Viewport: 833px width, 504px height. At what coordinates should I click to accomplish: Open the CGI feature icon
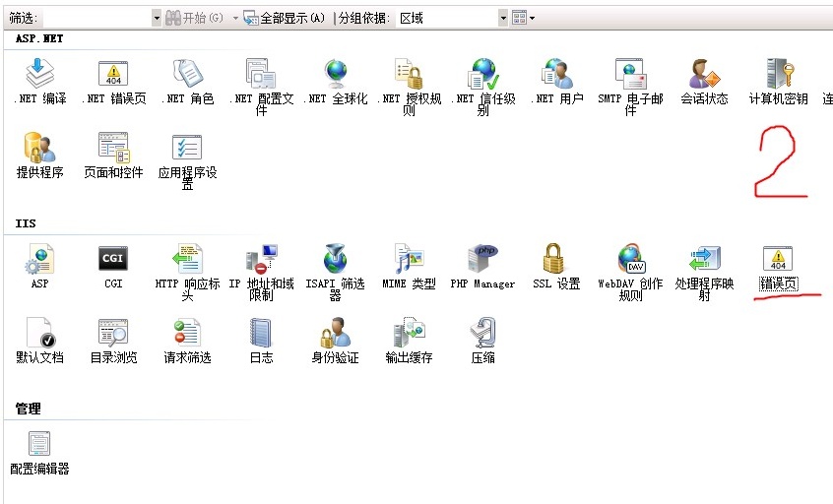click(113, 260)
